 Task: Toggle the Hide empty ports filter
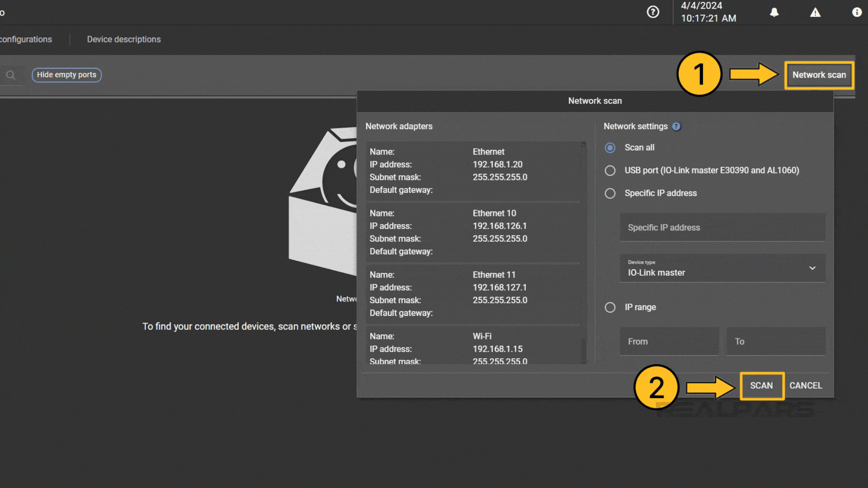tap(66, 75)
